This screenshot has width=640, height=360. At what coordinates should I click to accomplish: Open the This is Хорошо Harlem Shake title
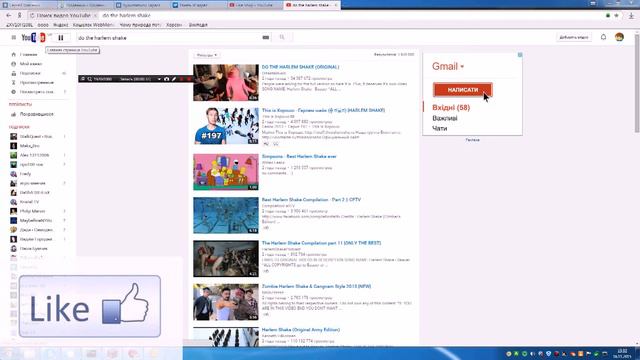click(x=323, y=110)
